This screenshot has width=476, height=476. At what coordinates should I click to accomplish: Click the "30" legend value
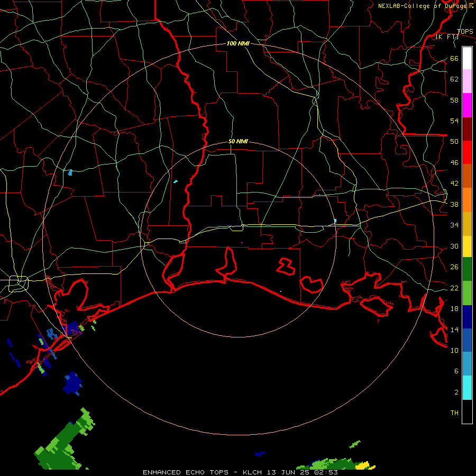pyautogui.click(x=454, y=246)
